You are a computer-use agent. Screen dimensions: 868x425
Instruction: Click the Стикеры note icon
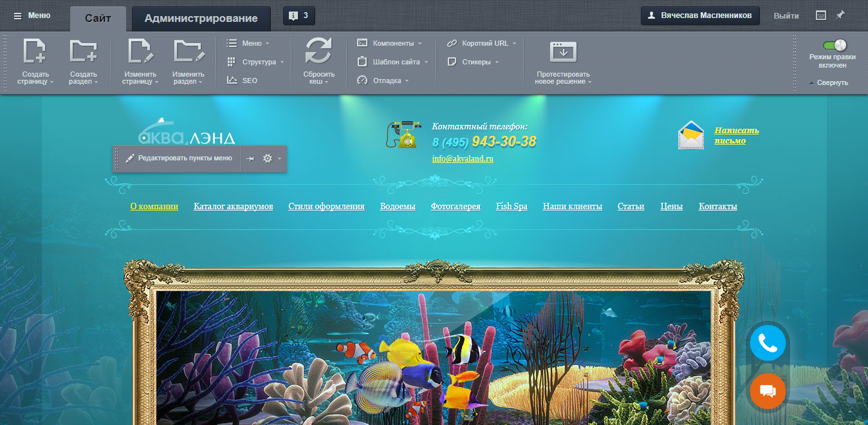point(452,62)
